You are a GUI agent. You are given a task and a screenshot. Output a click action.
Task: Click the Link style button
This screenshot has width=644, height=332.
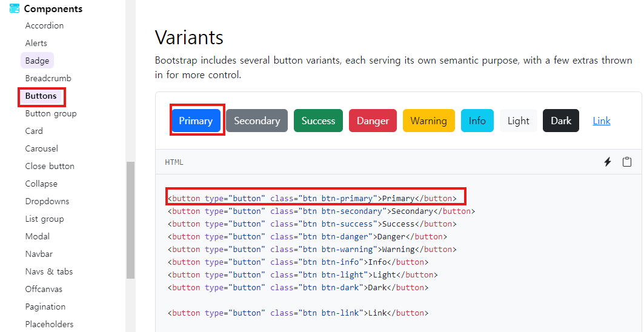pos(602,121)
